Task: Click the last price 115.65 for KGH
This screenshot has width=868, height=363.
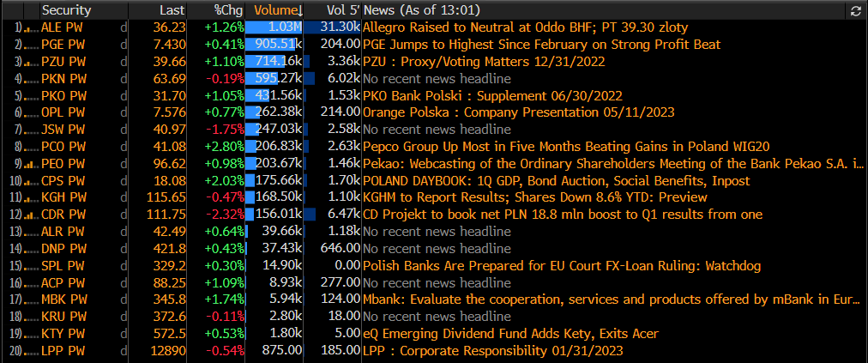Action: 166,198
